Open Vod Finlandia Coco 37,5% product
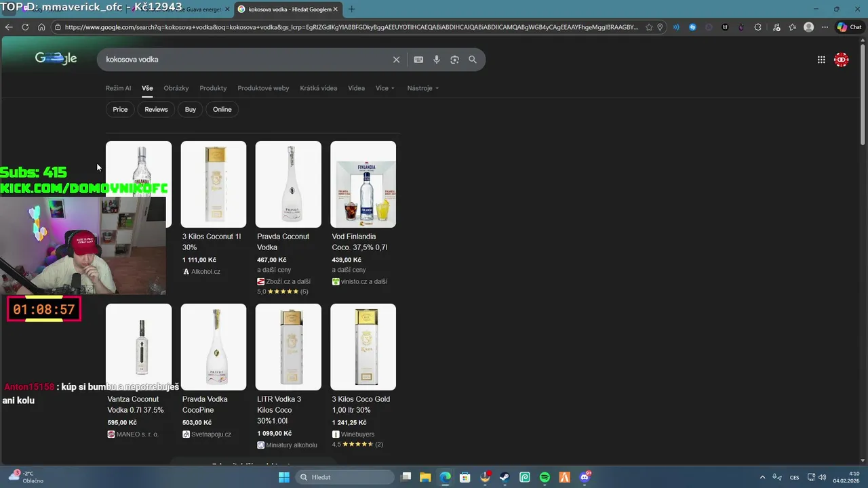 pos(359,242)
